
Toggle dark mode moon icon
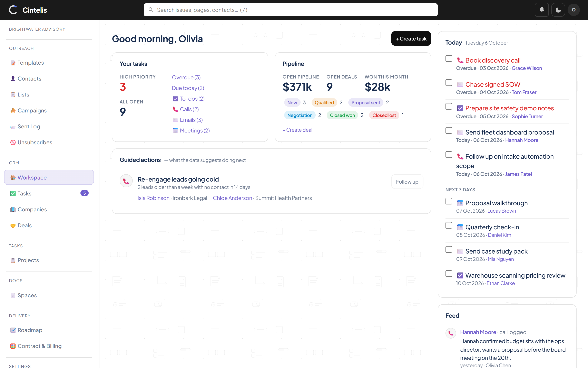[558, 10]
